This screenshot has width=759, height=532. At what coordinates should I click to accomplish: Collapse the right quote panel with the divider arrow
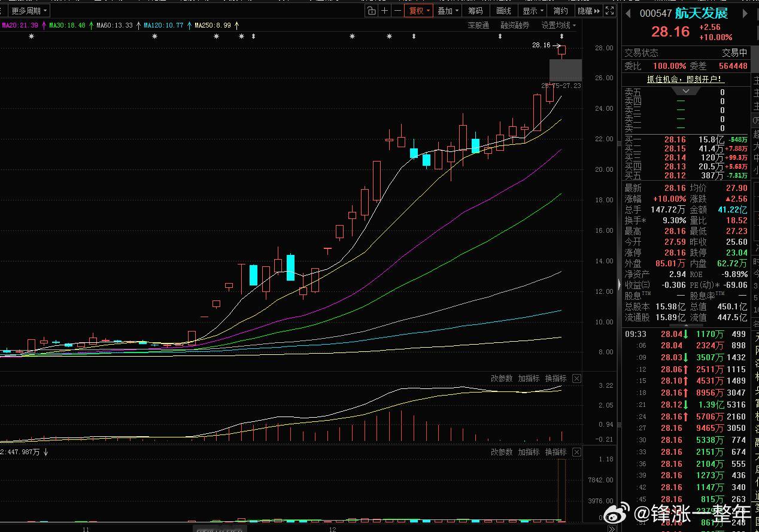pos(619,285)
